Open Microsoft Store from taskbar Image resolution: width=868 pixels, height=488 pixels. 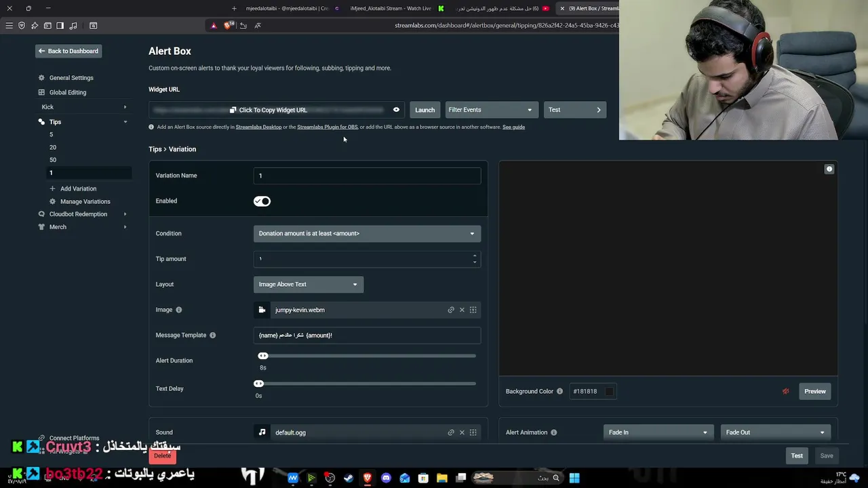click(x=423, y=478)
